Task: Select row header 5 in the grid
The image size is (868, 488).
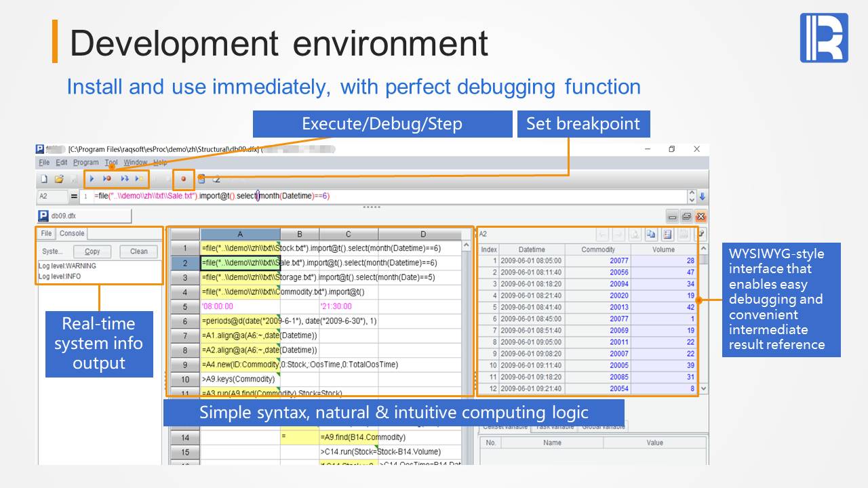Action: (x=184, y=306)
